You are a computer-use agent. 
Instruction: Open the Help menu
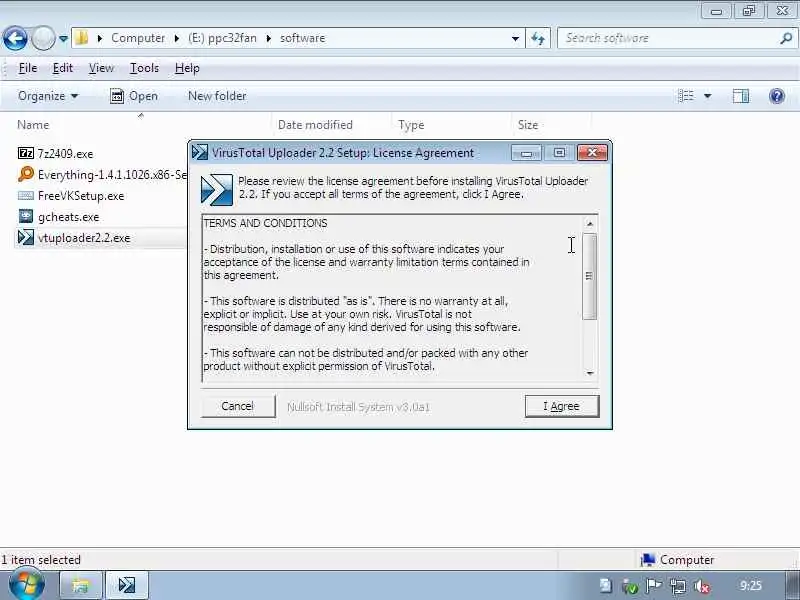187,68
